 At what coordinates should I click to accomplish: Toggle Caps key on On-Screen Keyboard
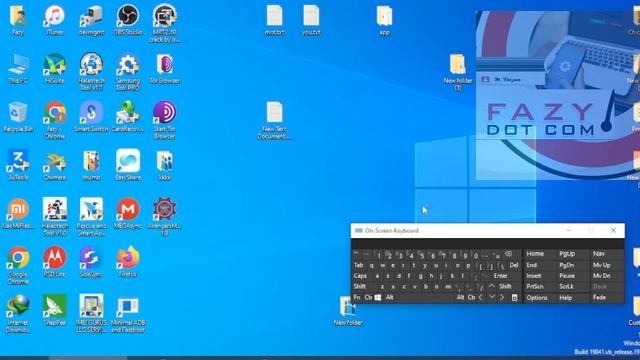(360, 276)
